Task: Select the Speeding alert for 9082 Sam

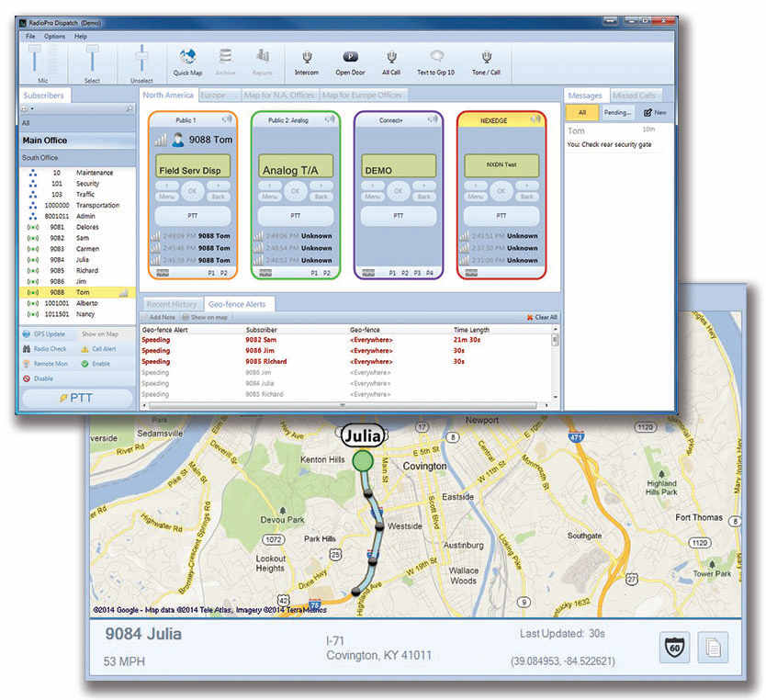Action: (x=347, y=340)
